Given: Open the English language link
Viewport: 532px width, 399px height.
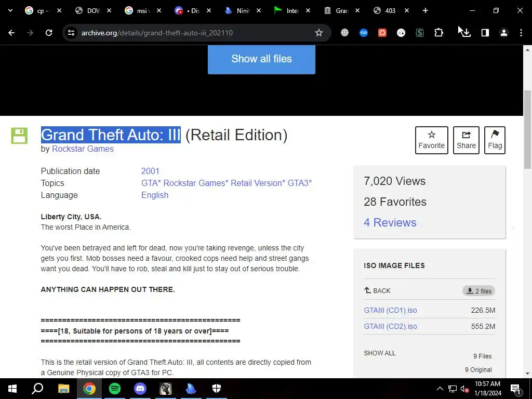Looking at the screenshot, I should tap(155, 195).
